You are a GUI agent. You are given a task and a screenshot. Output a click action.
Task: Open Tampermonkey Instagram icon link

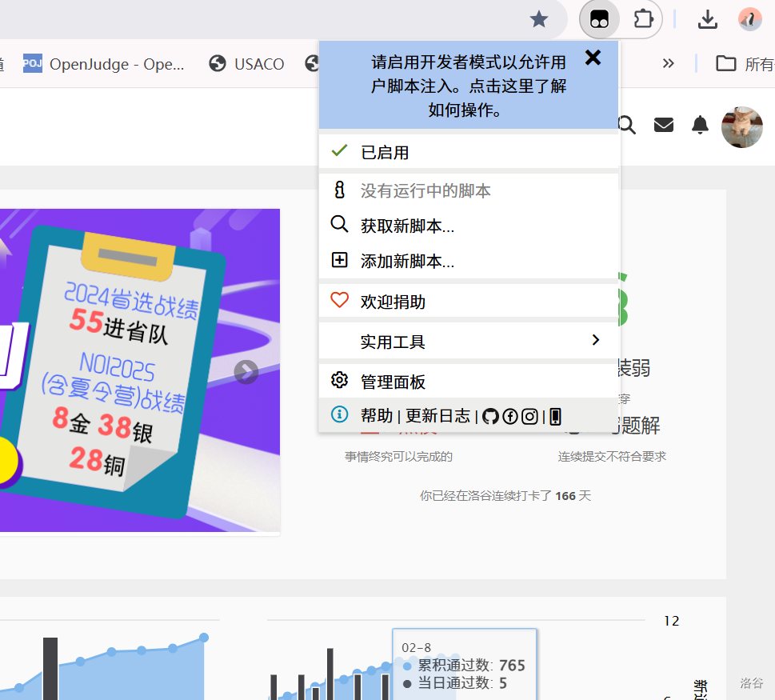(529, 416)
